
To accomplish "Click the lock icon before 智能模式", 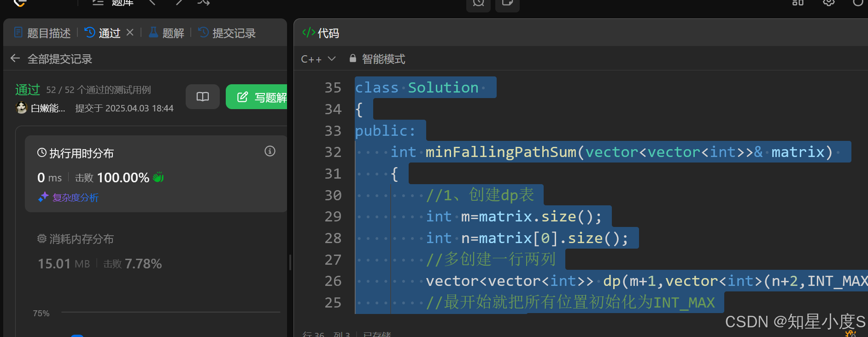I will (353, 58).
